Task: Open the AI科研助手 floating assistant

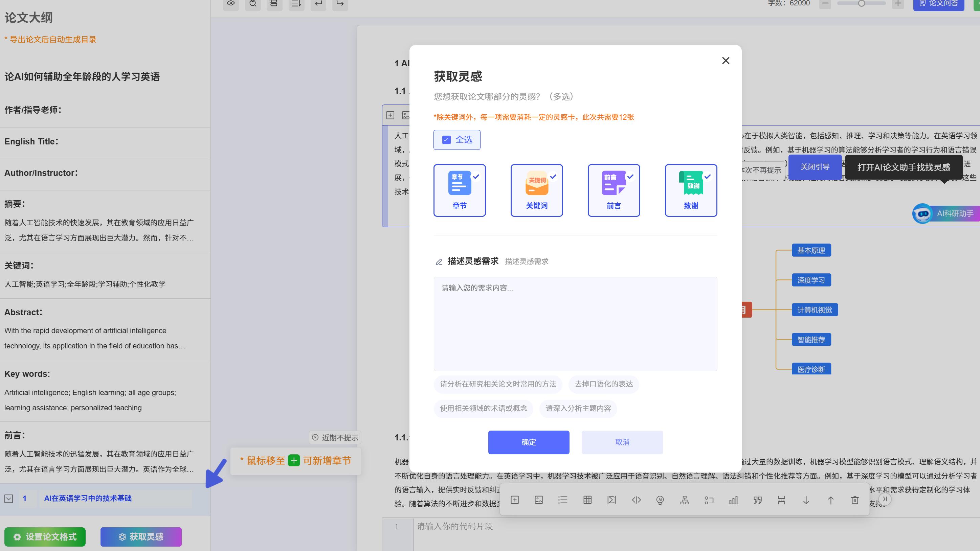Action: (x=945, y=213)
